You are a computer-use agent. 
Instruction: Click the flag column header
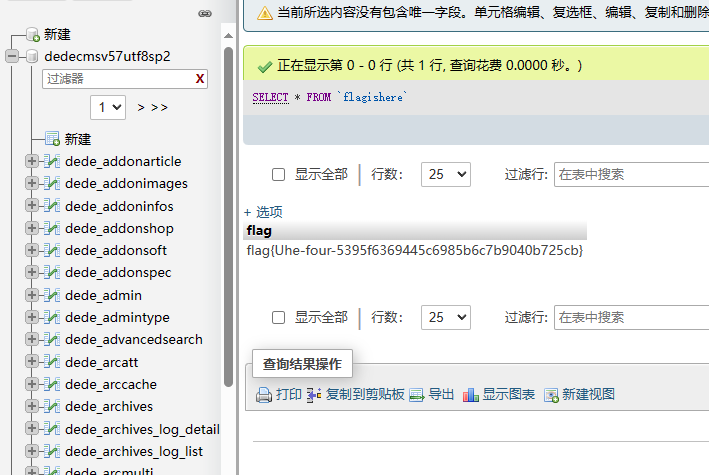(x=259, y=231)
